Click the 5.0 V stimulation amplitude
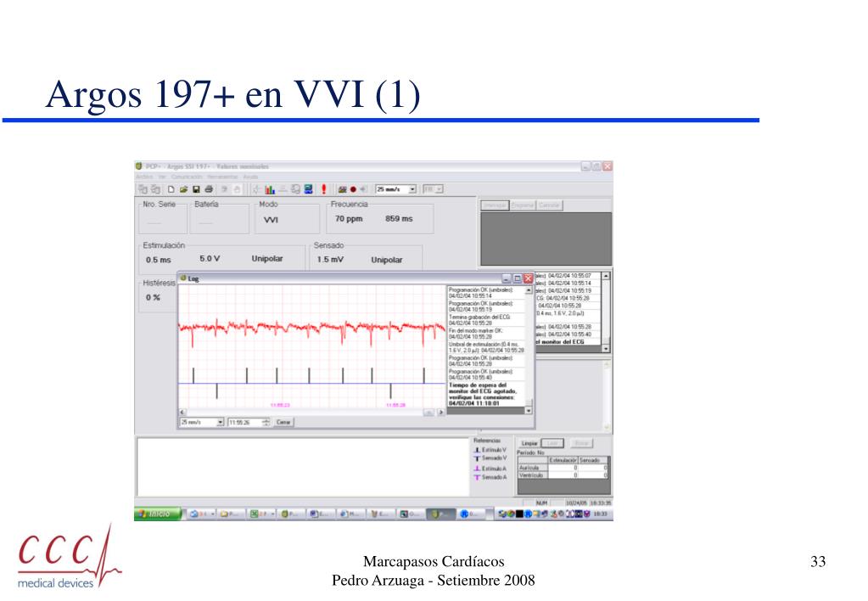This screenshot has height=601, width=868. [210, 259]
